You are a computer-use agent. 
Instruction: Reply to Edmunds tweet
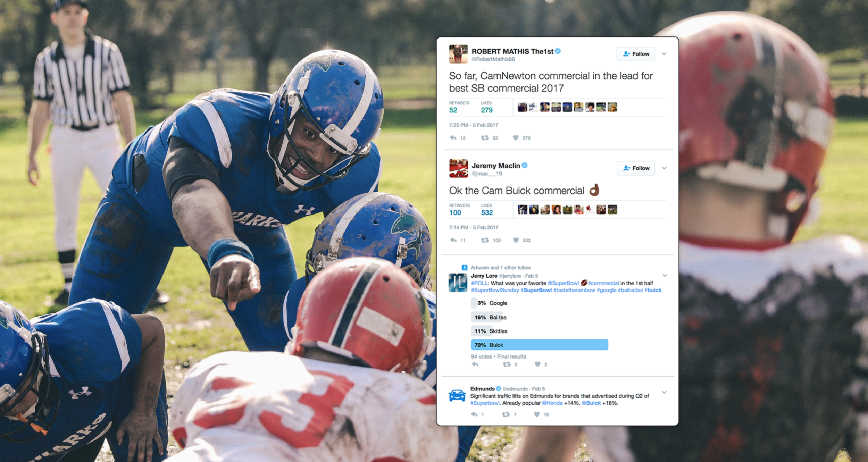click(474, 414)
